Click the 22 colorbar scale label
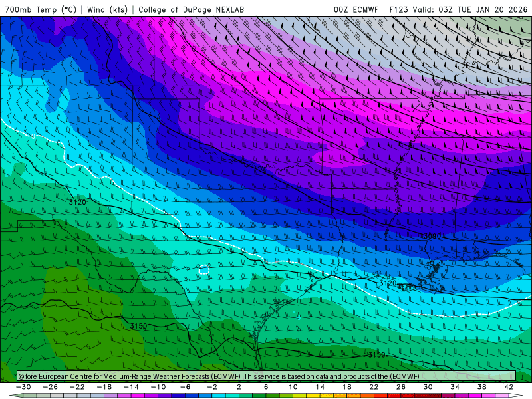 coord(374,387)
